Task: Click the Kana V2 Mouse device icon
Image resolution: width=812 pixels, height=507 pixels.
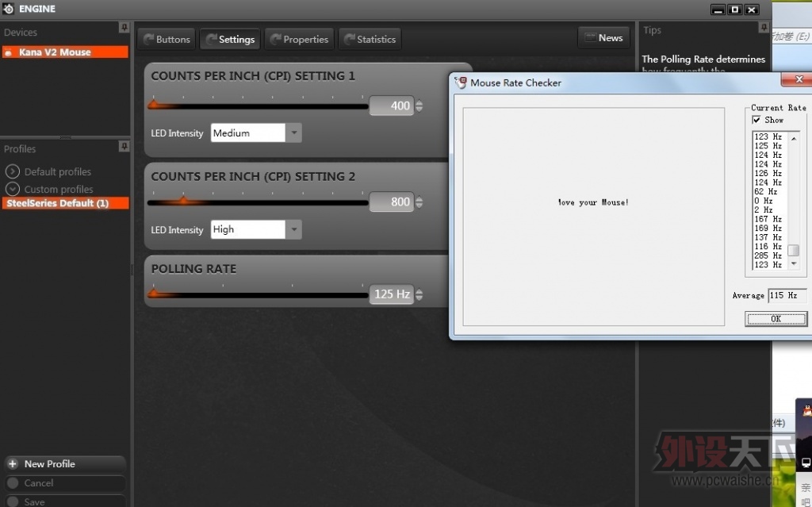Action: tap(9, 52)
